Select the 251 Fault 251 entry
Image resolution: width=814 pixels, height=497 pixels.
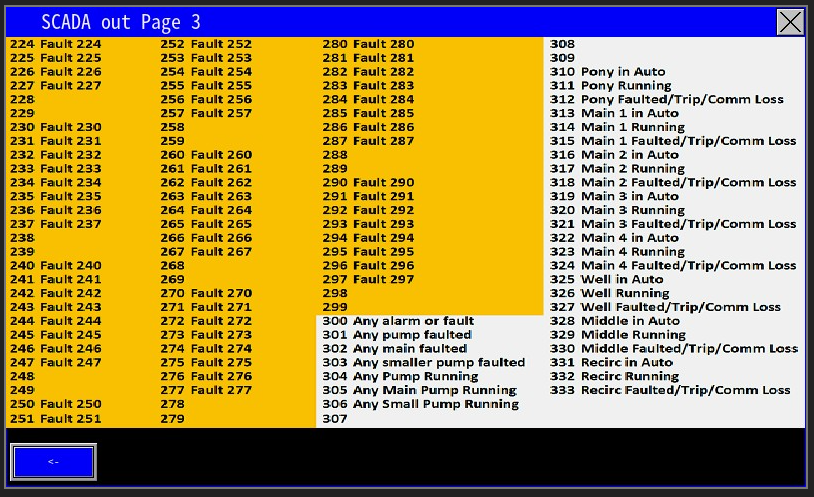(56, 418)
